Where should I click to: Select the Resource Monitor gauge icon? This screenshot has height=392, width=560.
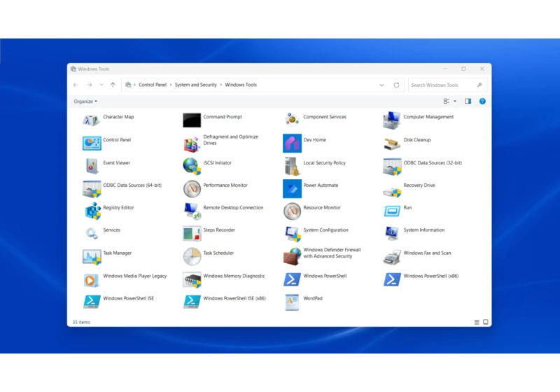pyautogui.click(x=292, y=211)
